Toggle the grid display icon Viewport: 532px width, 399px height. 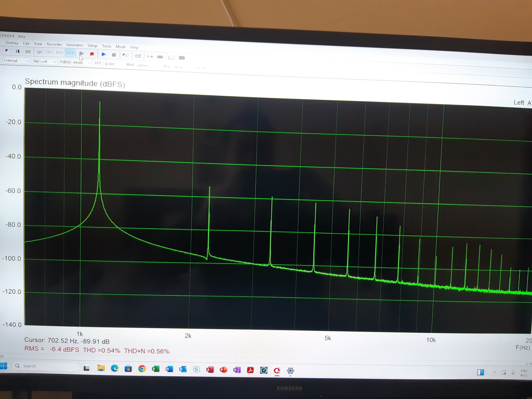pos(28,52)
